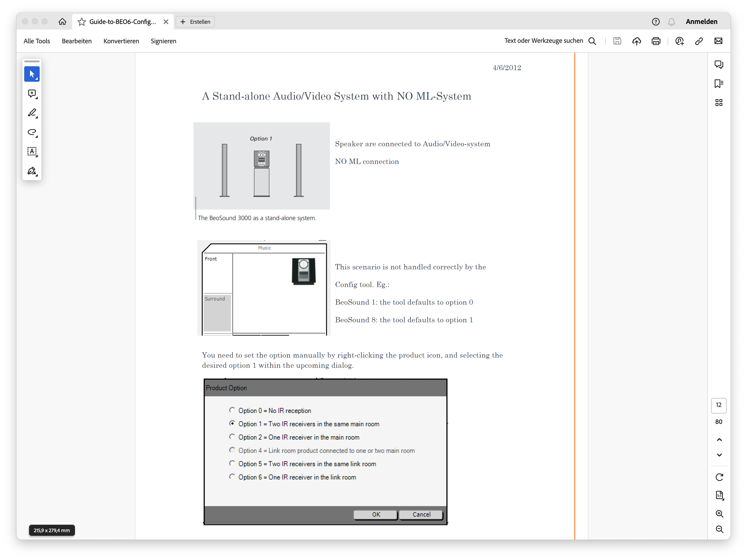Open the Signieren menu
Image resolution: width=747 pixels, height=560 pixels.
(164, 41)
